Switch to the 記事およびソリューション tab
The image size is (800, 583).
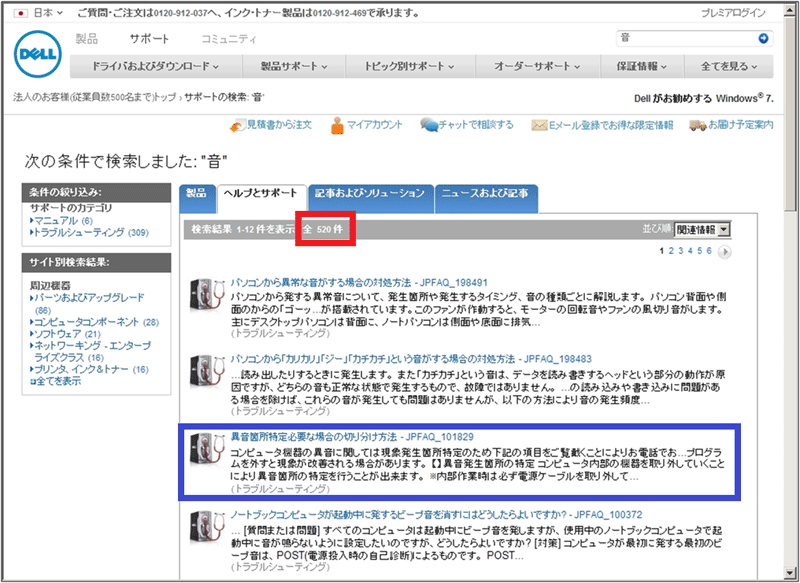pyautogui.click(x=370, y=192)
